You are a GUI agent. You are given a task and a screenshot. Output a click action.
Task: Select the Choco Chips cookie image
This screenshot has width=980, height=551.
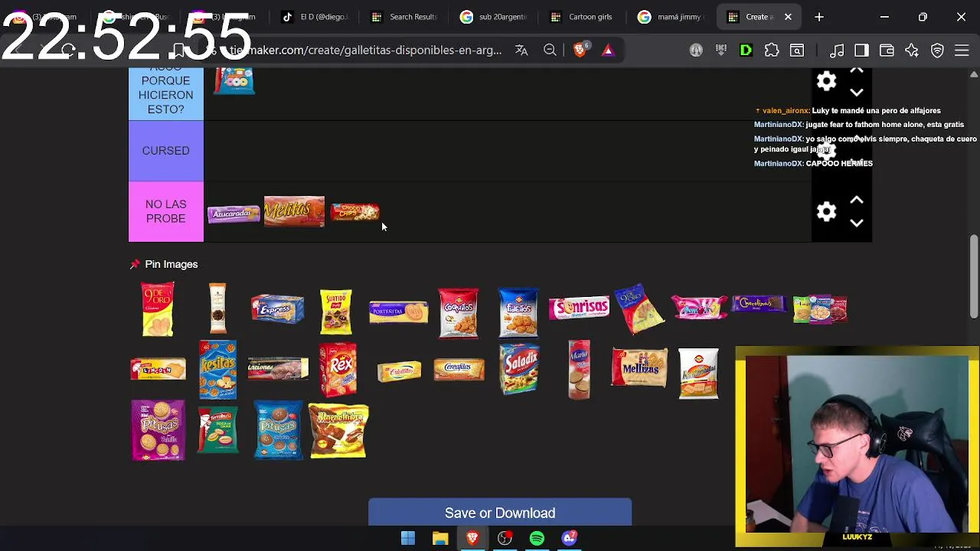click(354, 212)
